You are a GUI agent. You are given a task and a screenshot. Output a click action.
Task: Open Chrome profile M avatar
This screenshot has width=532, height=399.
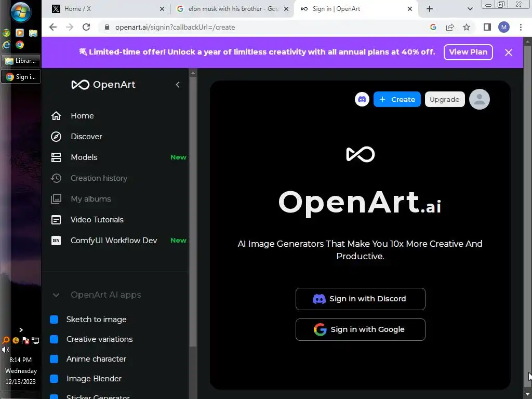[504, 27]
